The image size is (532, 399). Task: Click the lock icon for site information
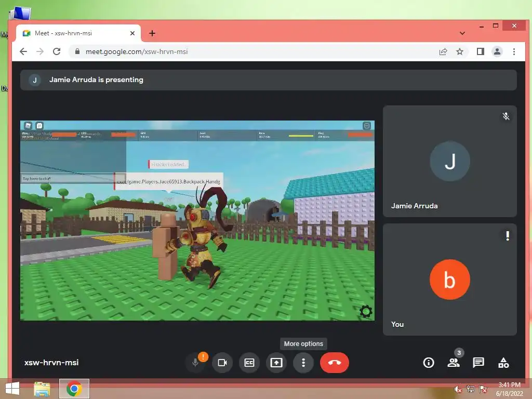click(x=77, y=51)
